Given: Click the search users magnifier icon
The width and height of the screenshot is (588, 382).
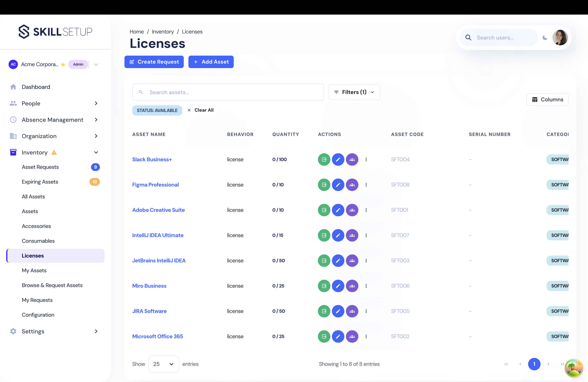Looking at the screenshot, I should (468, 38).
